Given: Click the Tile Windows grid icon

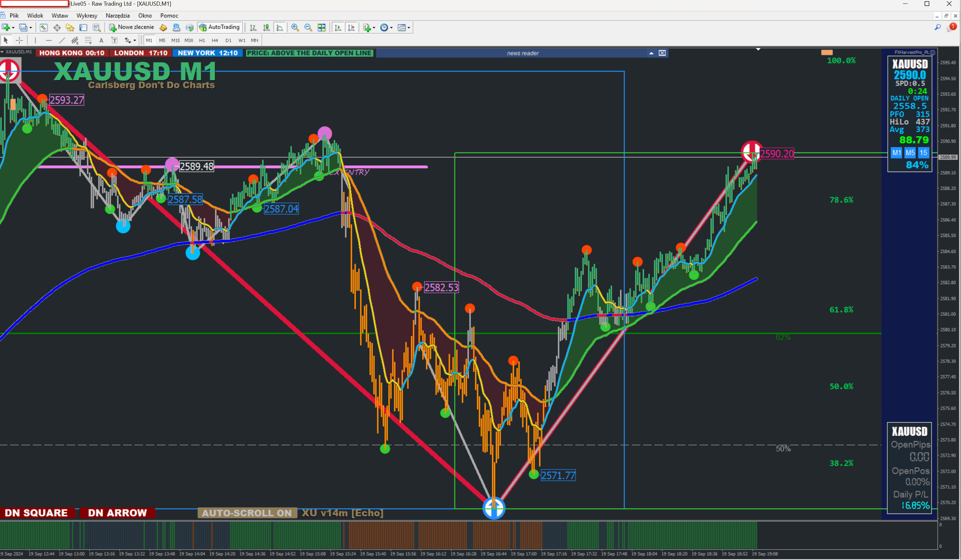Looking at the screenshot, I should click(321, 27).
